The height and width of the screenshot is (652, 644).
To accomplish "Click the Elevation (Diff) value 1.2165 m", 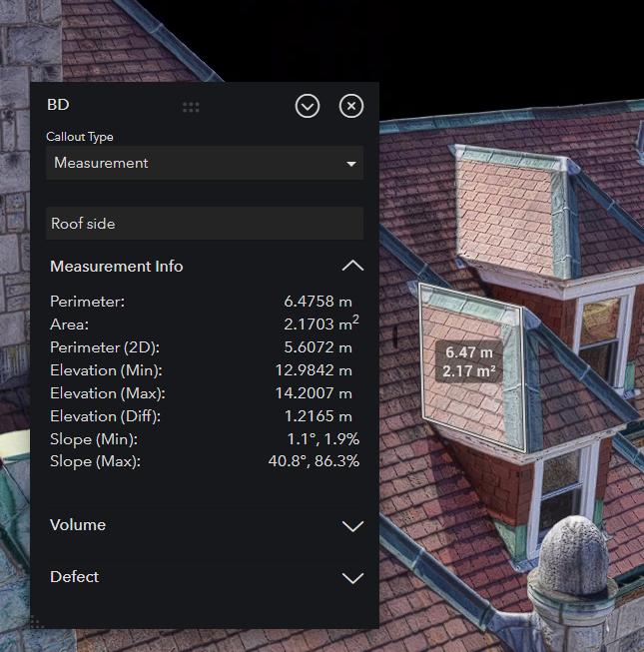I will click(x=318, y=415).
